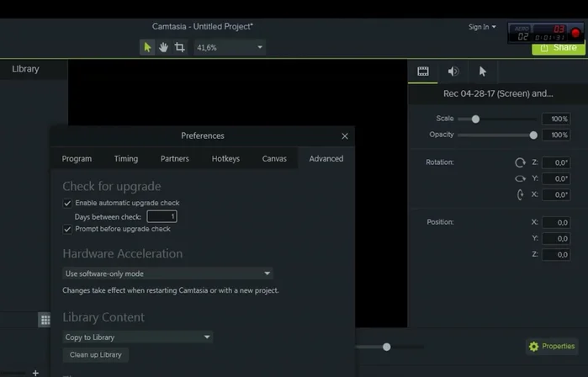Switch to the Partners tab
The height and width of the screenshot is (377, 588).
tap(175, 159)
